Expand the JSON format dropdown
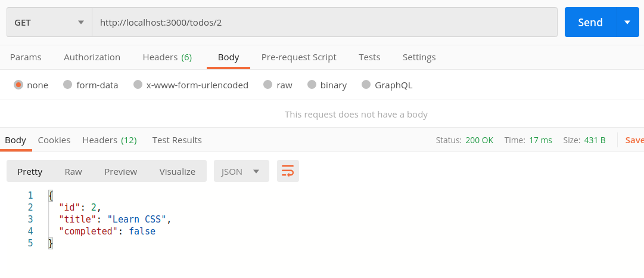644x278 pixels. [x=241, y=171]
